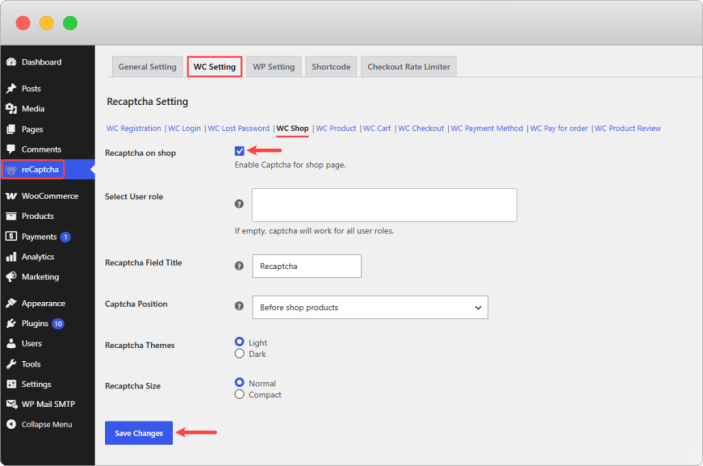Go to WC Pay for order section
The width and height of the screenshot is (703, 466).
click(559, 128)
